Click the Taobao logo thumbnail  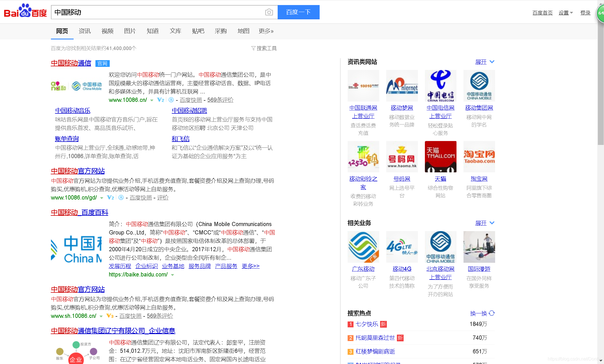click(x=479, y=157)
